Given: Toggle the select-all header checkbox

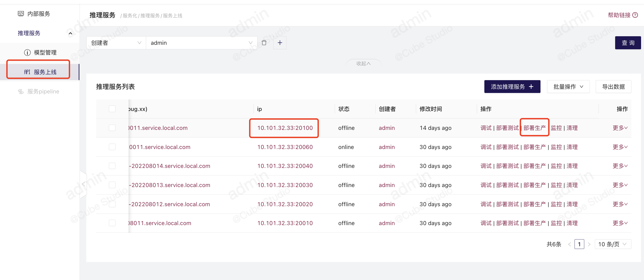Looking at the screenshot, I should tap(112, 109).
